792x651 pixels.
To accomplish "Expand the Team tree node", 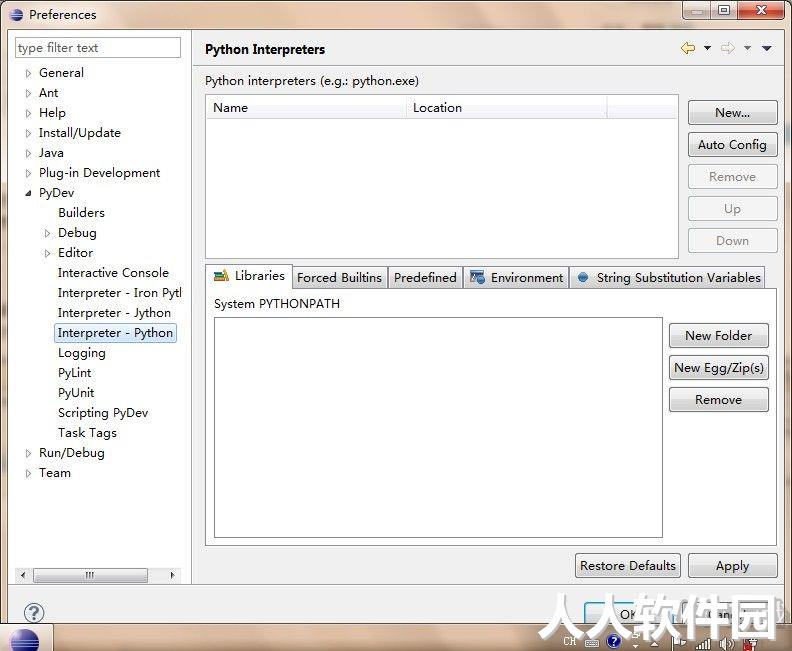I will [x=28, y=473].
